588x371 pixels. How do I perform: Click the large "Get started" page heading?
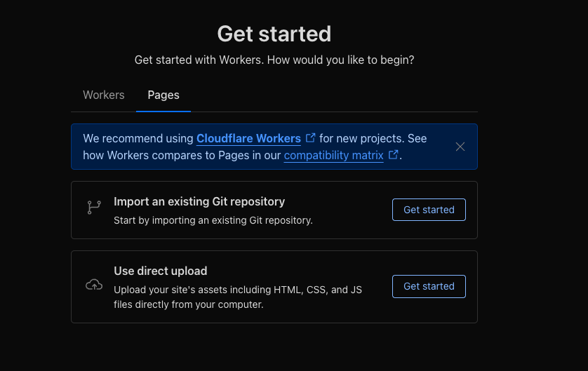[274, 34]
